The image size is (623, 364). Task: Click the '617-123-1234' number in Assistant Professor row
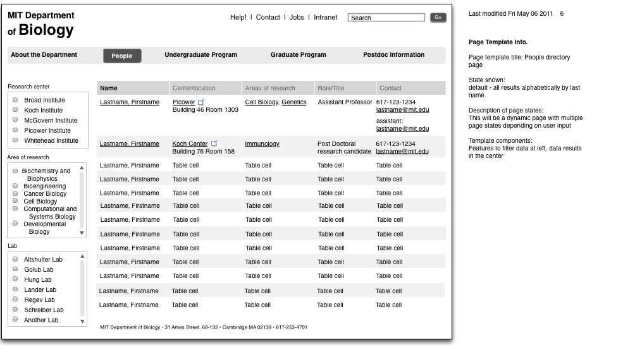click(x=396, y=102)
